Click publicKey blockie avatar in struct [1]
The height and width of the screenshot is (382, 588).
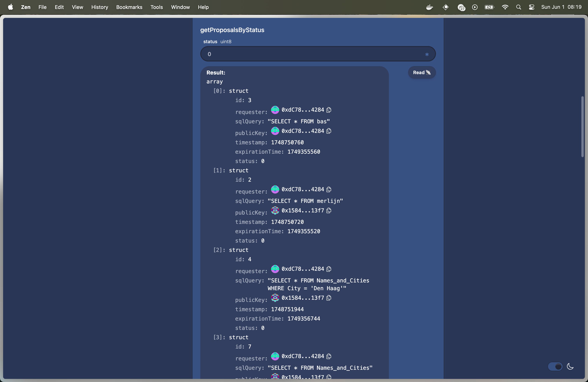pyautogui.click(x=275, y=210)
